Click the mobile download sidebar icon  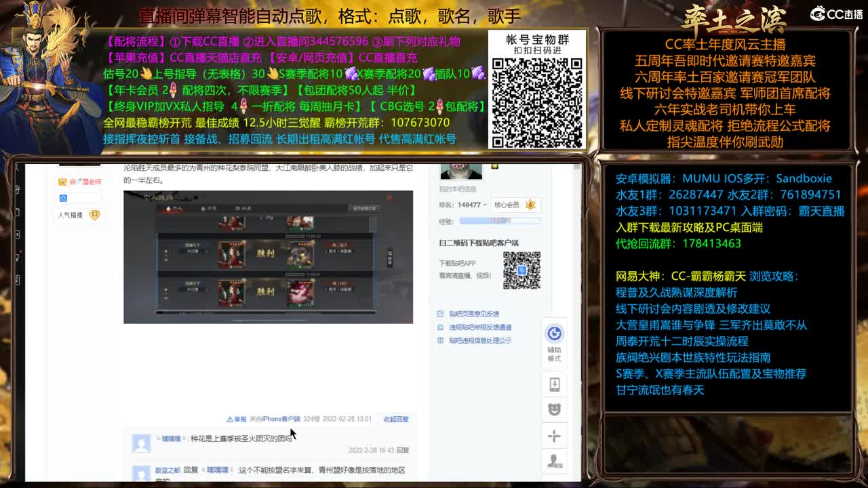pos(554,384)
